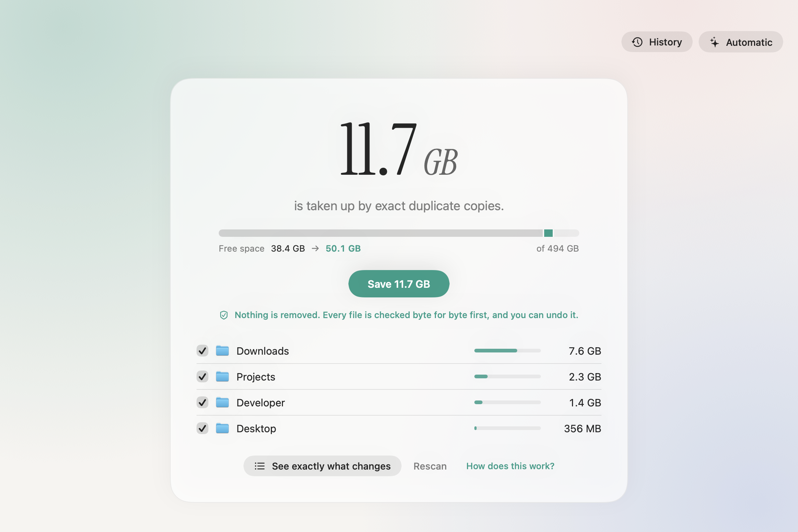Click the 38.4 GB free space value
This screenshot has height=532, width=798.
pyautogui.click(x=288, y=249)
